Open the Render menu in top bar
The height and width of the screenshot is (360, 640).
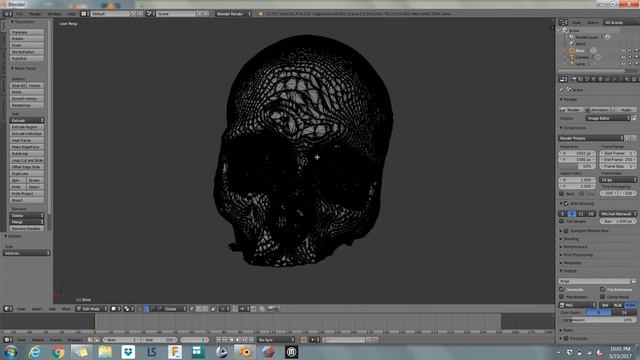35,13
